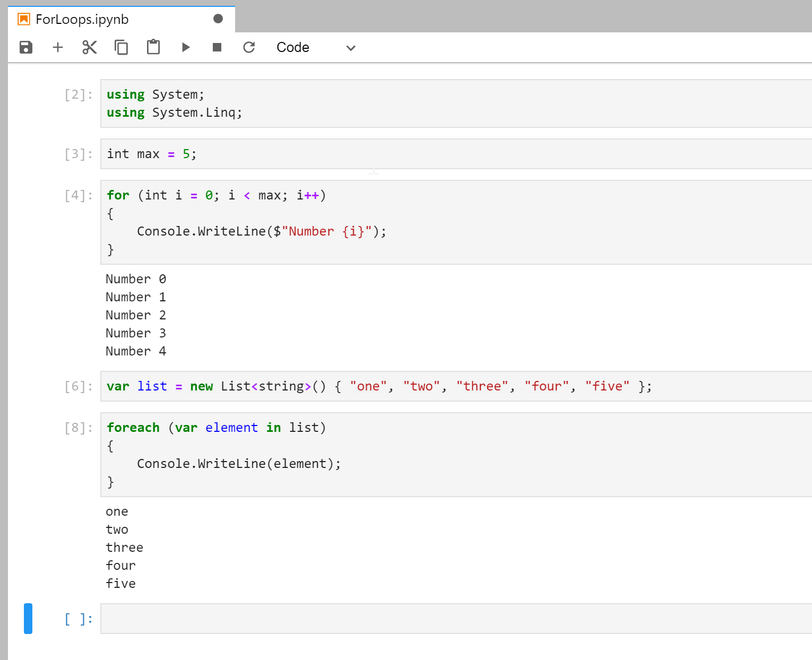Image resolution: width=812 pixels, height=660 pixels.
Task: Click the [3]: cell prompt
Action: tap(79, 154)
